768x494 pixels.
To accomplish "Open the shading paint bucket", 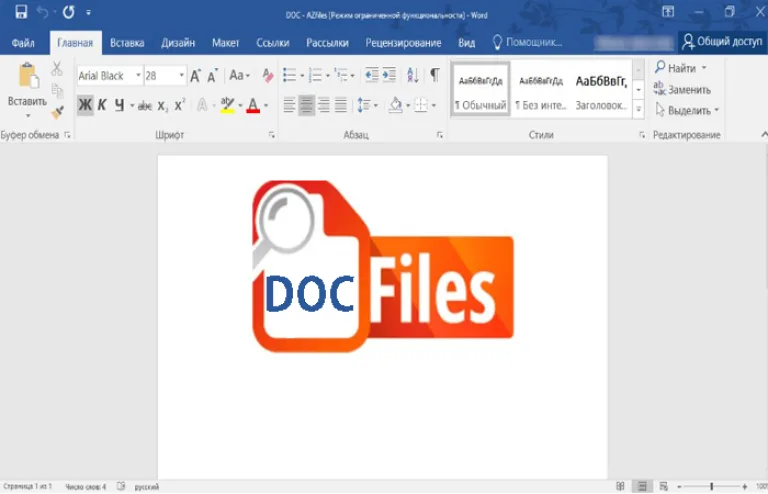I will [x=395, y=105].
